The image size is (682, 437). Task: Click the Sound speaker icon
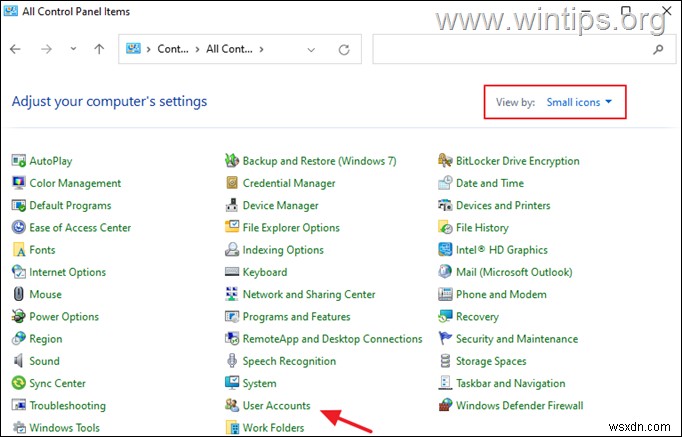click(19, 361)
